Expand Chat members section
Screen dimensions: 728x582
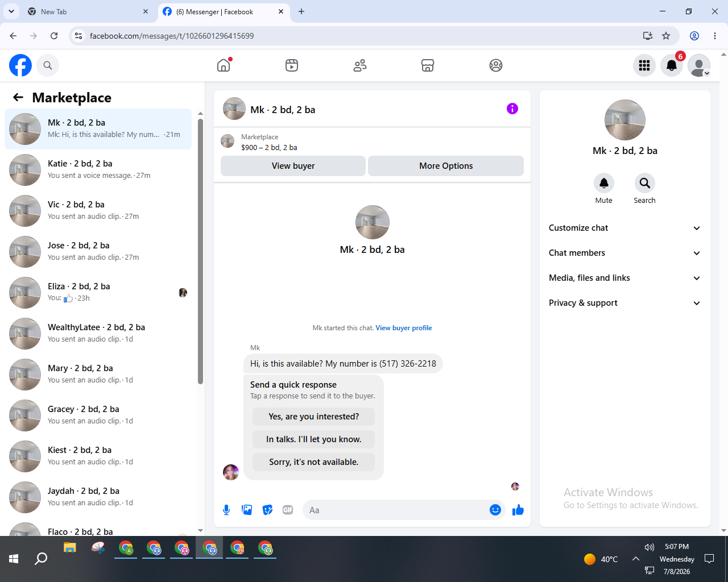624,253
